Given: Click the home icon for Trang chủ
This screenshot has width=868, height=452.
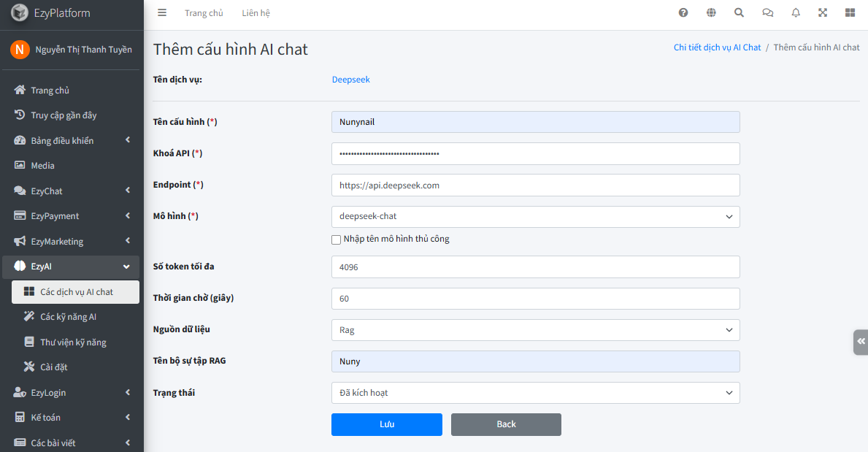Looking at the screenshot, I should 20,90.
